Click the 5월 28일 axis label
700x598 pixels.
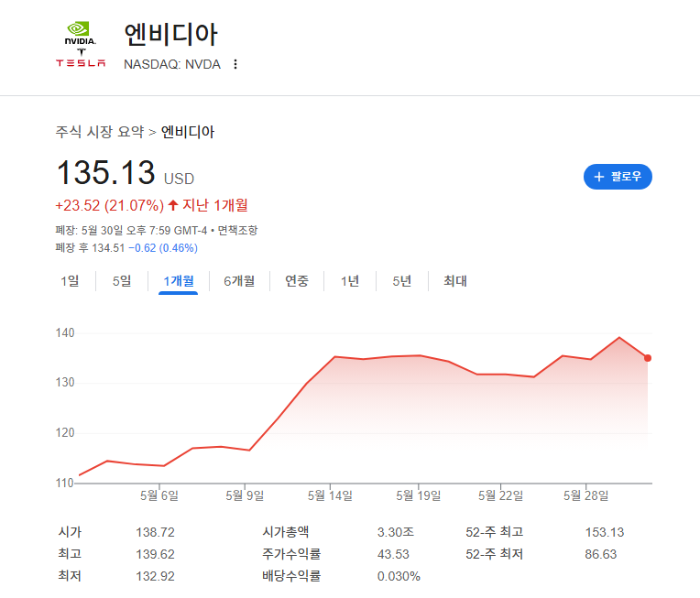585,495
